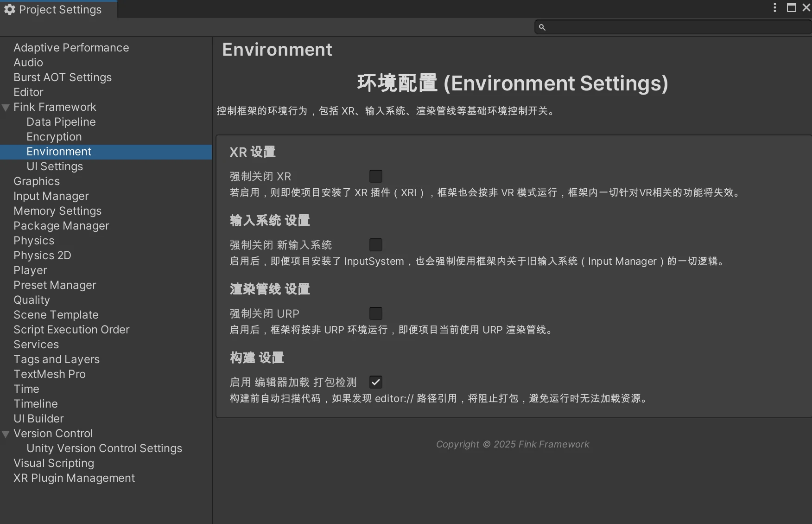Toggle the 强制关闭 新输入系统 checkbox
This screenshot has height=524, width=812.
(x=375, y=245)
